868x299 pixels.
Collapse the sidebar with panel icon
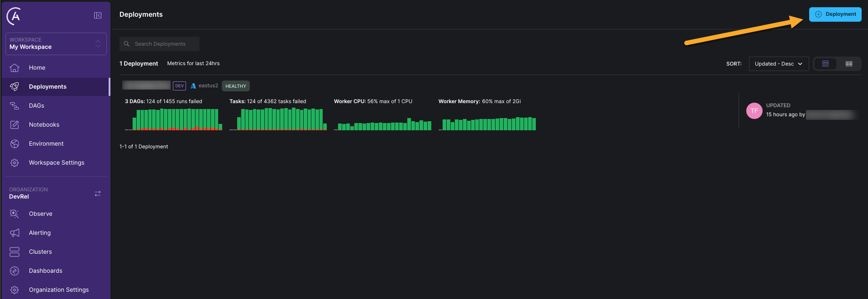[x=98, y=15]
